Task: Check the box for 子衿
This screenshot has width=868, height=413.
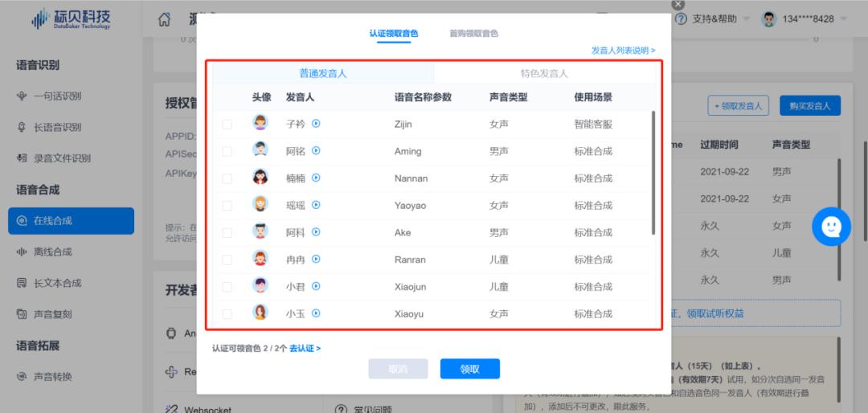Action: point(227,125)
